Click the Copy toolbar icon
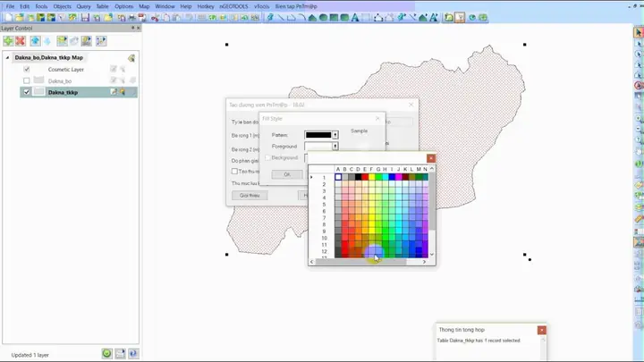The width and height of the screenshot is (644, 362). [166, 18]
